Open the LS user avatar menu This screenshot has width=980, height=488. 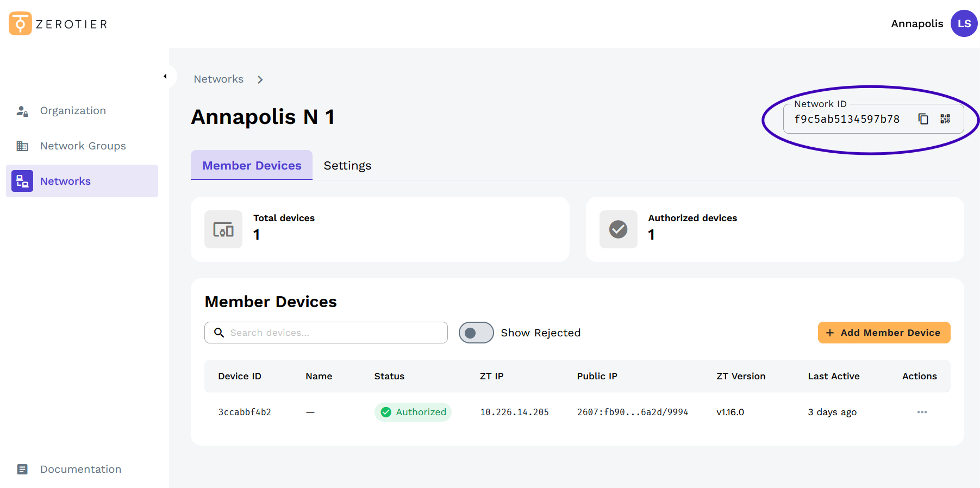964,23
